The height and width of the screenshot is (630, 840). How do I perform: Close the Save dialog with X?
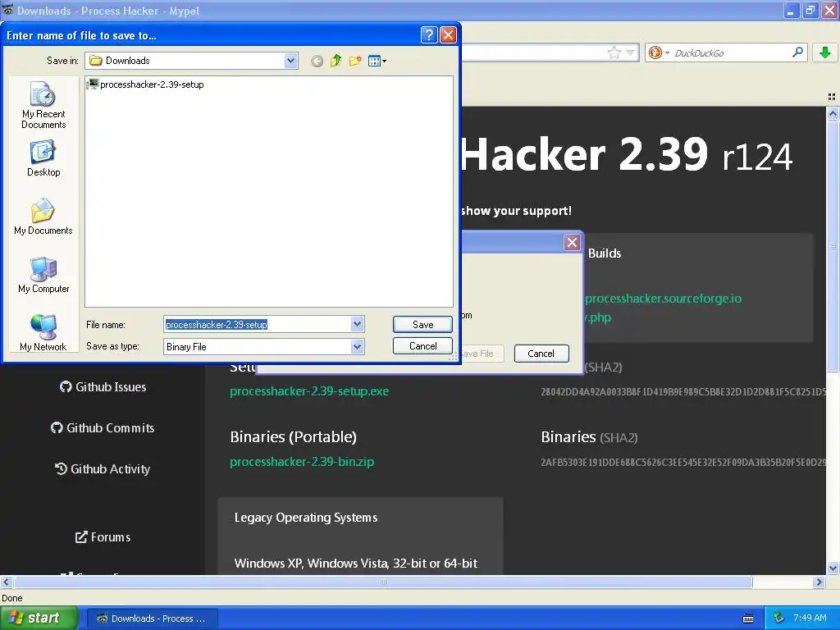click(x=448, y=35)
